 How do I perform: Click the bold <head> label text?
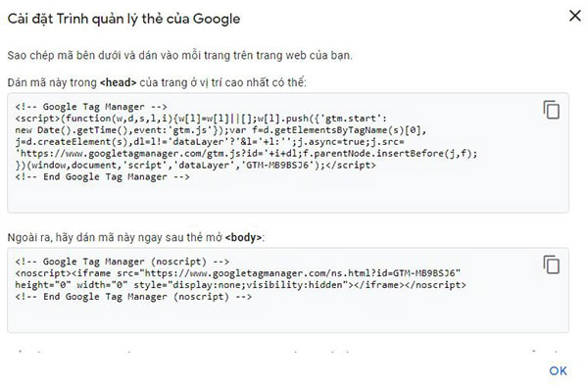pyautogui.click(x=119, y=82)
